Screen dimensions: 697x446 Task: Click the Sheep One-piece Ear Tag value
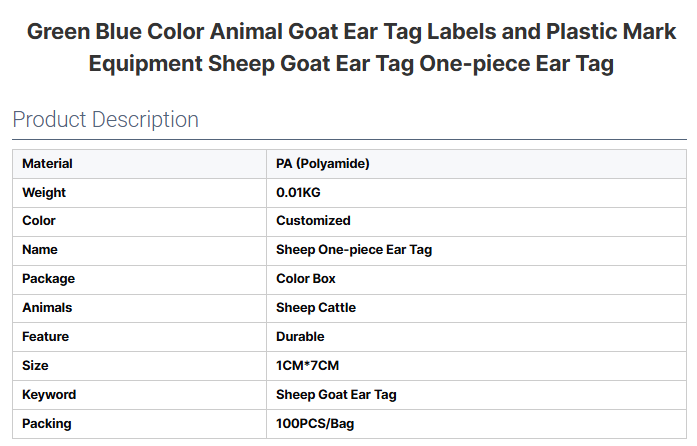coord(354,250)
